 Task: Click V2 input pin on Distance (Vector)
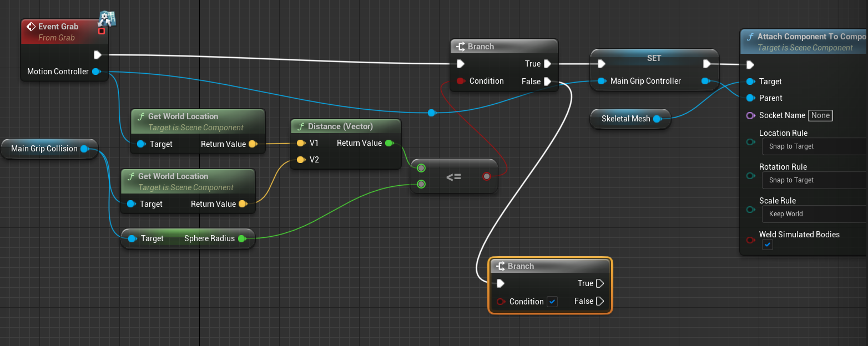[300, 160]
